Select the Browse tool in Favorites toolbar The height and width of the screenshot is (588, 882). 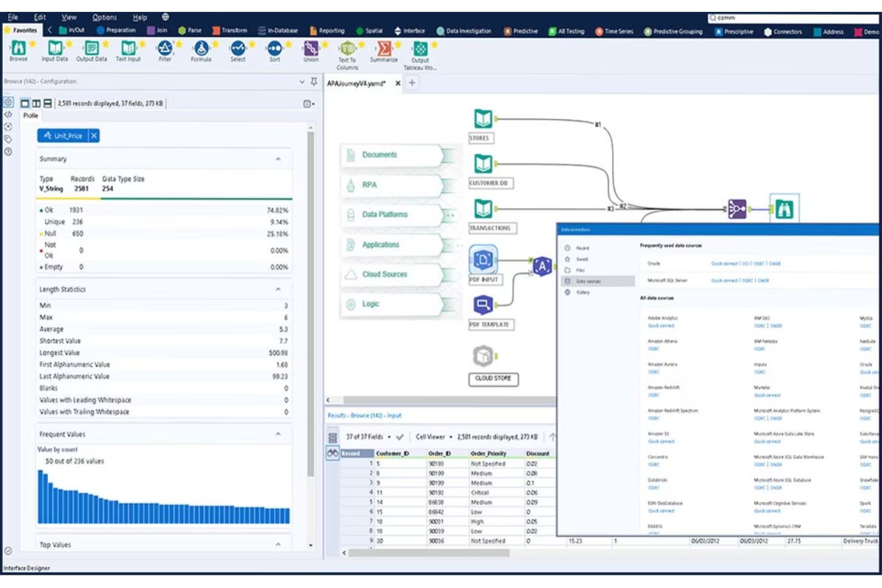pos(18,48)
